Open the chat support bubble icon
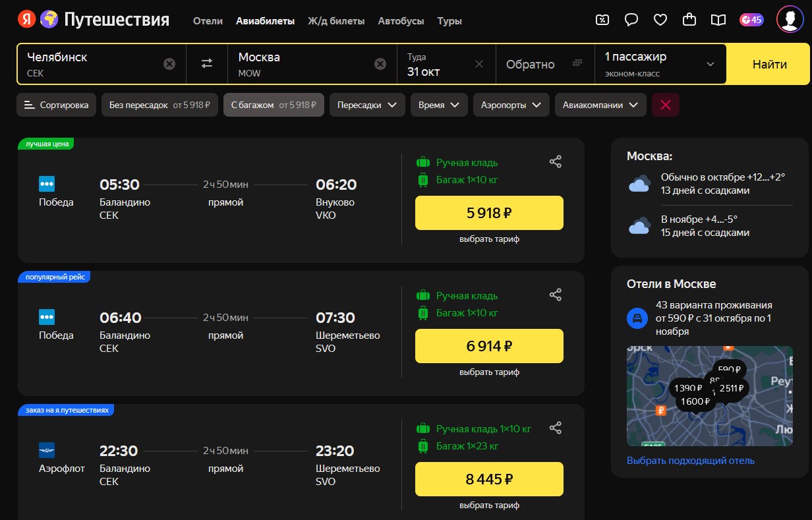 (x=631, y=20)
